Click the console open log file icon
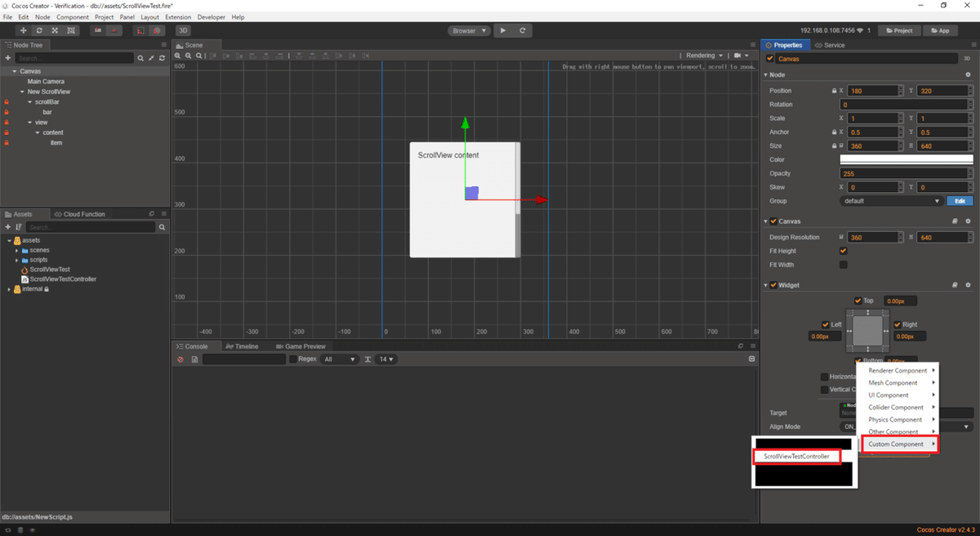The image size is (980, 536). pos(194,360)
